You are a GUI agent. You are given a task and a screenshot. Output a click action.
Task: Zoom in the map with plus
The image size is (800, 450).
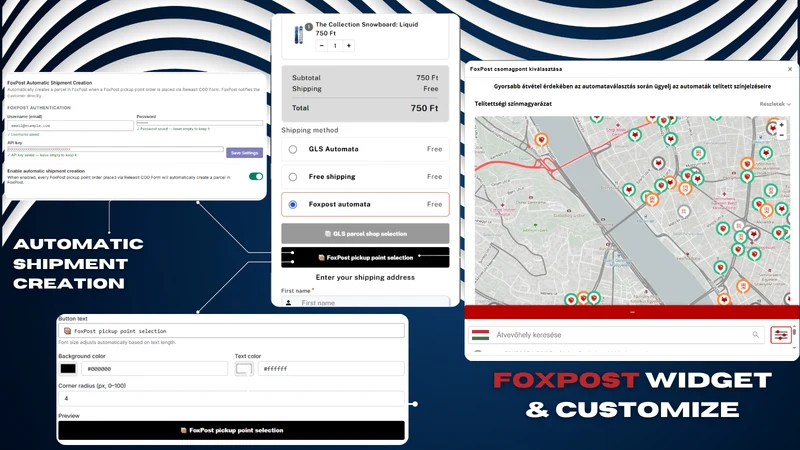781,125
